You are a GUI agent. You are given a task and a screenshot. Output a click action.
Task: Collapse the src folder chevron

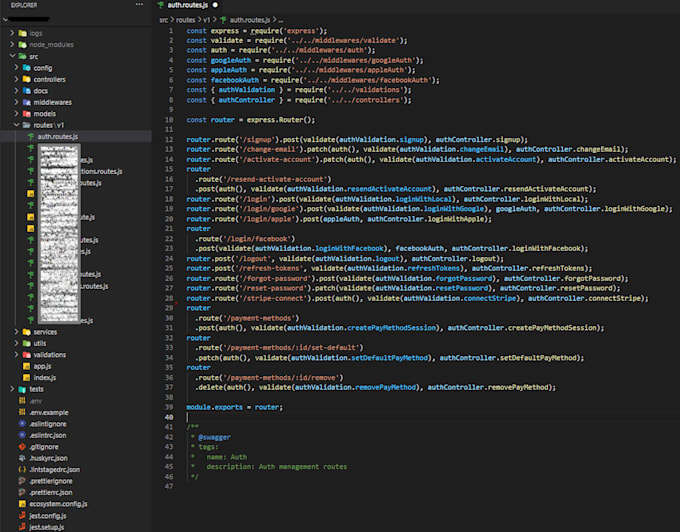point(12,56)
